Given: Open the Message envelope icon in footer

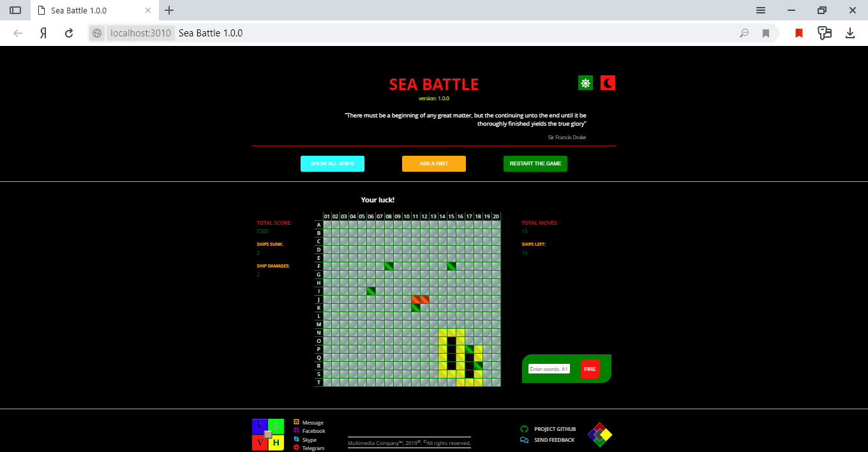Looking at the screenshot, I should [296, 422].
